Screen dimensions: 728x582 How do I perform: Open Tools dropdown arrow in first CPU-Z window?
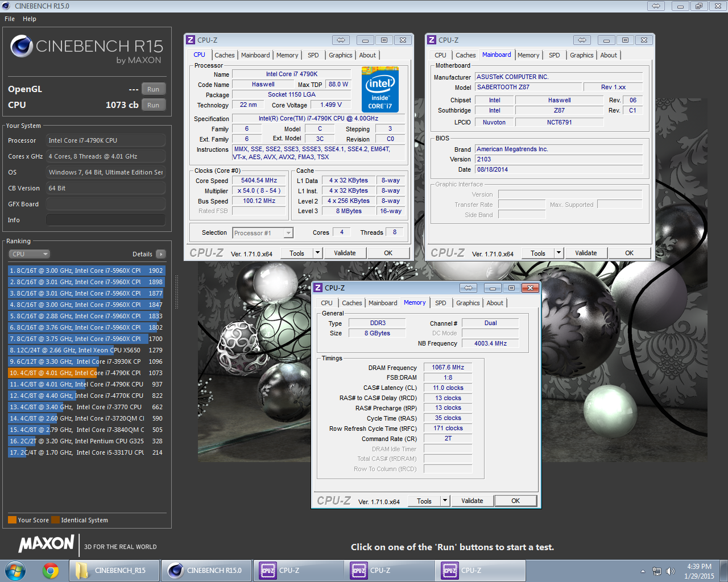pos(318,253)
